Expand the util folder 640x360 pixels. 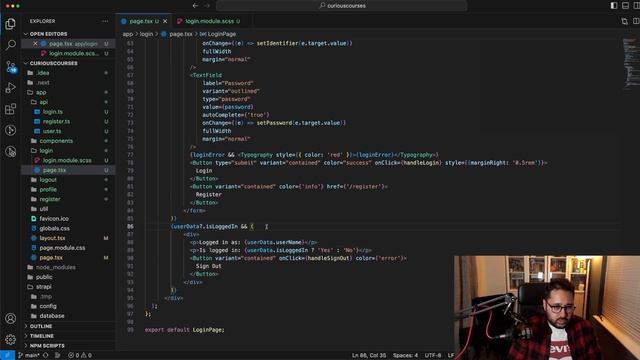point(68,209)
